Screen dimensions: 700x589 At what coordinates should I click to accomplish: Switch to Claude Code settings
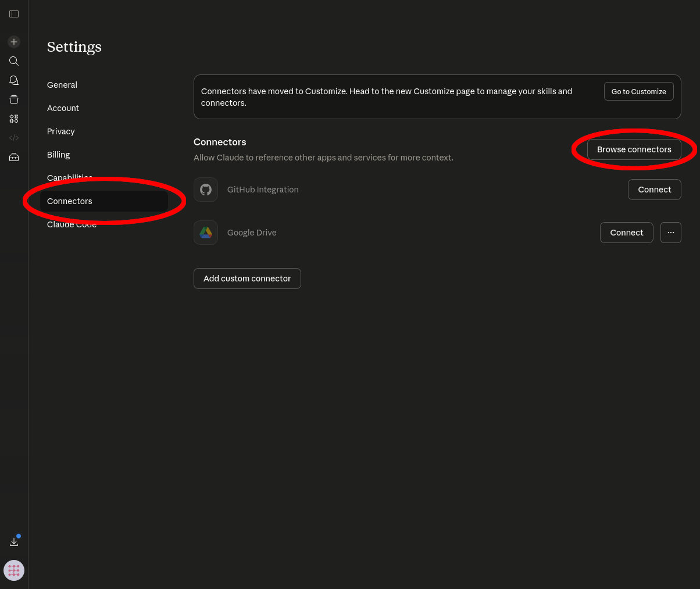(x=72, y=224)
